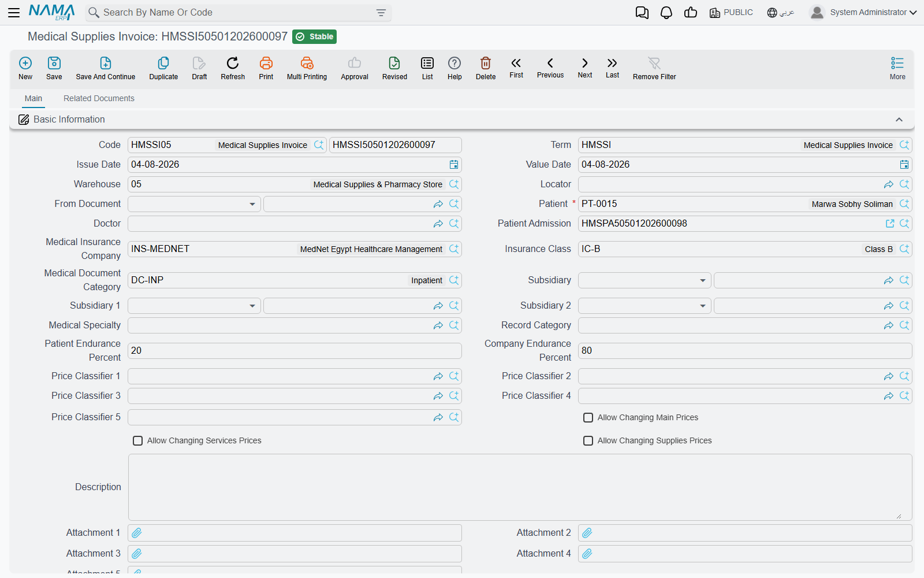Click inside the Description text area
The height and width of the screenshot is (578, 924).
[x=520, y=487]
